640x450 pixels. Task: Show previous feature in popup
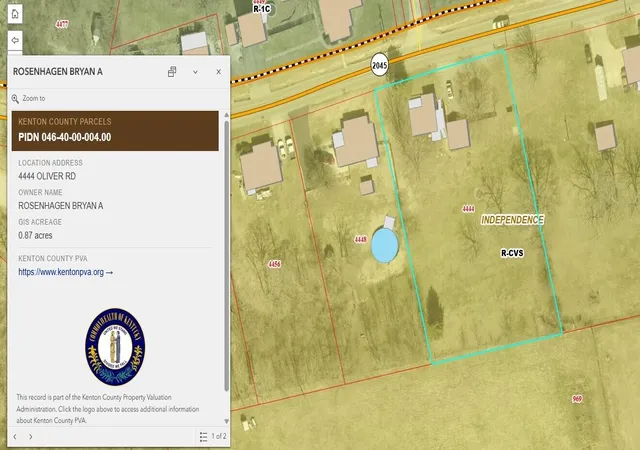pyautogui.click(x=15, y=437)
